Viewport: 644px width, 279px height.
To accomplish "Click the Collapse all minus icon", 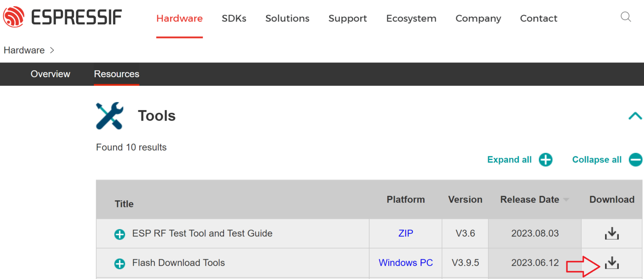I will pyautogui.click(x=635, y=160).
